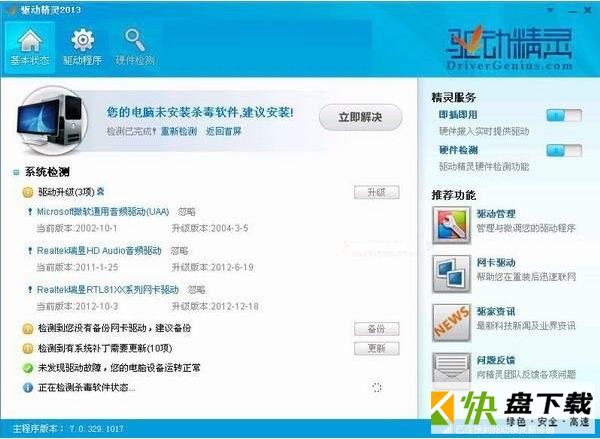Open Microsoft微软通用音频驱动(UAA) entry

tap(103, 212)
